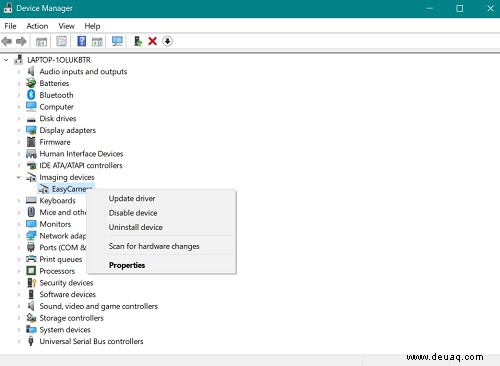Select the Human Interface Devices label
Image resolution: width=500 pixels, height=366 pixels.
pyautogui.click(x=81, y=154)
